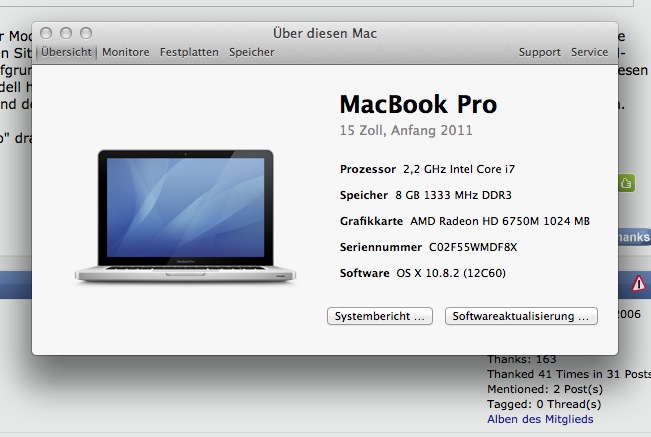The image size is (651, 437).
Task: Click the 2,2 GHz Intel Core i7 value
Action: click(x=459, y=169)
